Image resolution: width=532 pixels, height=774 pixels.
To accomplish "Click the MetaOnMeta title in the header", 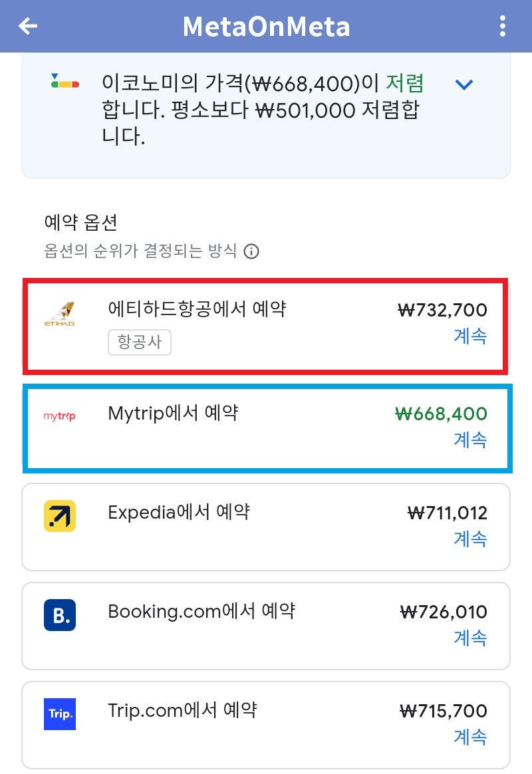I will [x=265, y=26].
